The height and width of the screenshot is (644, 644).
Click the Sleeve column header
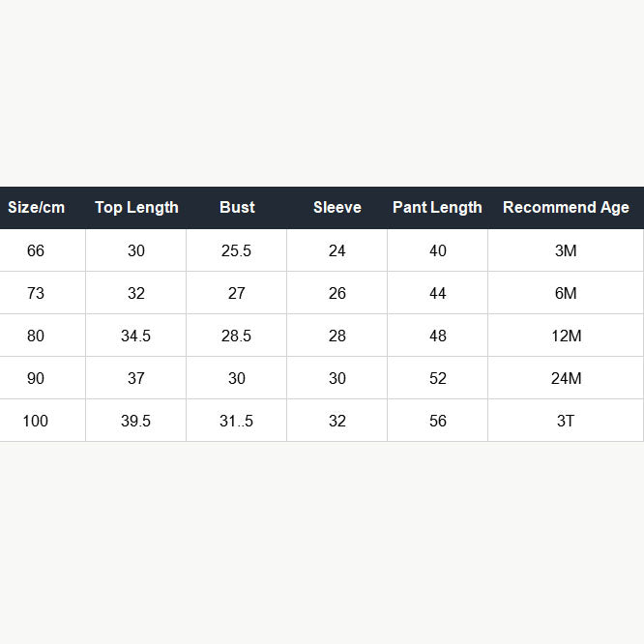(337, 207)
